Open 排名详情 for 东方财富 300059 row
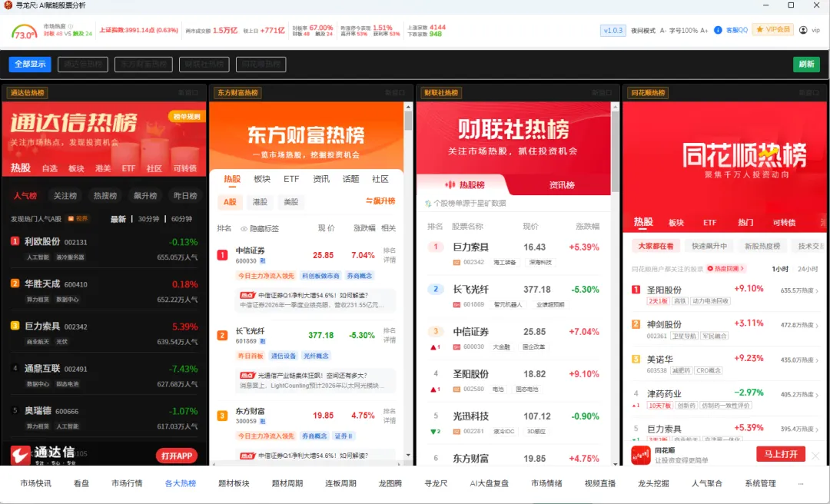 coord(389,416)
